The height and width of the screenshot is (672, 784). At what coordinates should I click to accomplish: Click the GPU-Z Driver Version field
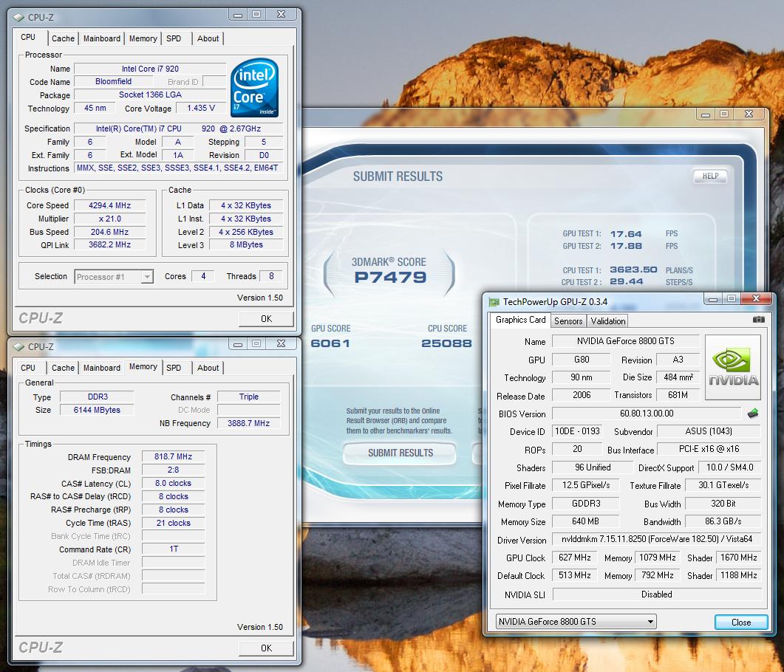coord(657,539)
